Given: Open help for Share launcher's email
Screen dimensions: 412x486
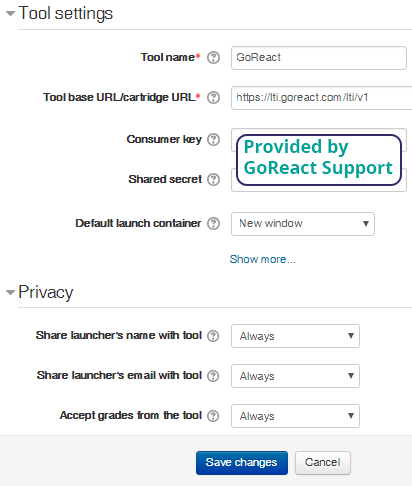Looking at the screenshot, I should [x=213, y=376].
